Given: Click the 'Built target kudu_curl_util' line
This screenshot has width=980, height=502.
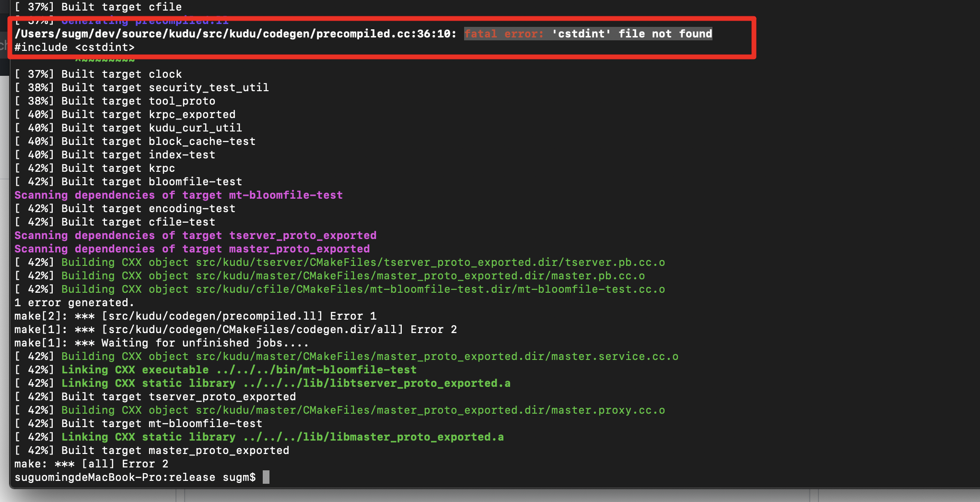Looking at the screenshot, I should point(128,128).
